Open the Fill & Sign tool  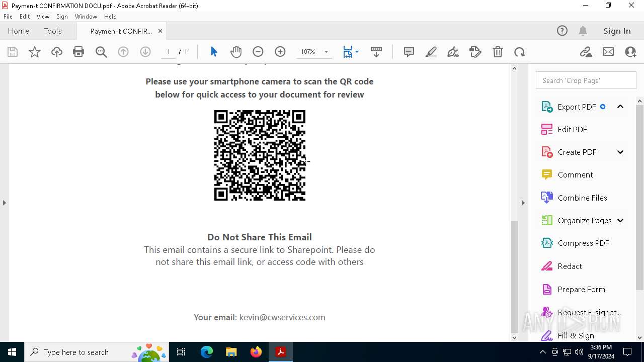pyautogui.click(x=576, y=335)
